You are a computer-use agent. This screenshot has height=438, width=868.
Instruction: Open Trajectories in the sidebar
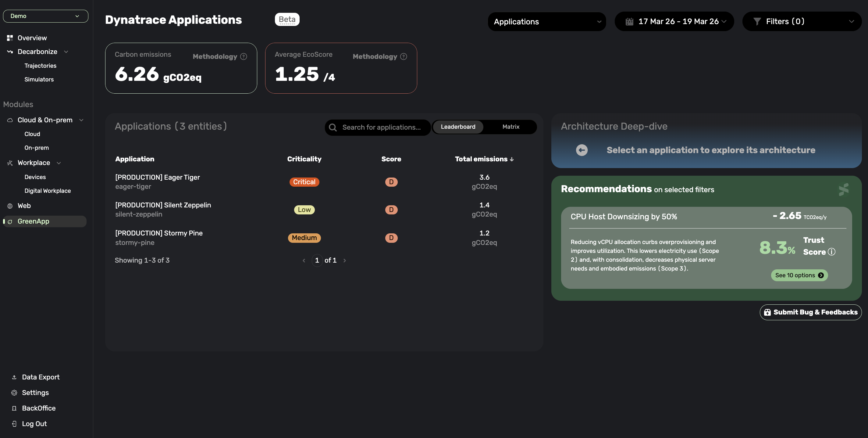40,65
